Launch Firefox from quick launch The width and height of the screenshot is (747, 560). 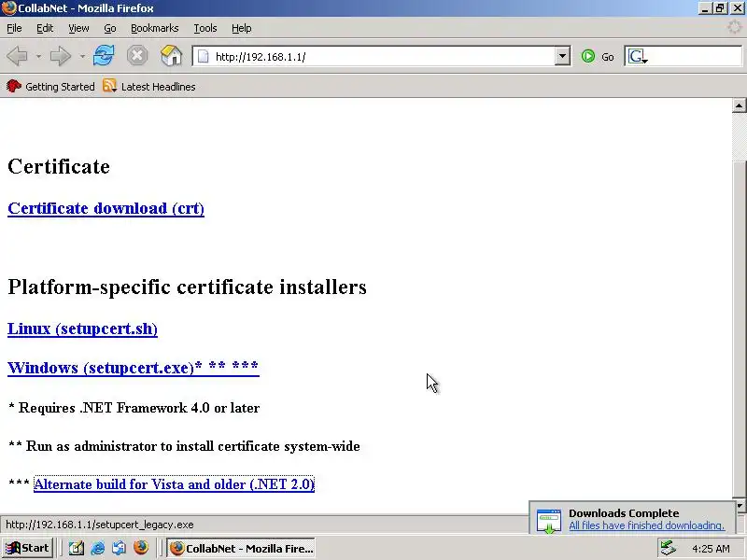pos(141,548)
